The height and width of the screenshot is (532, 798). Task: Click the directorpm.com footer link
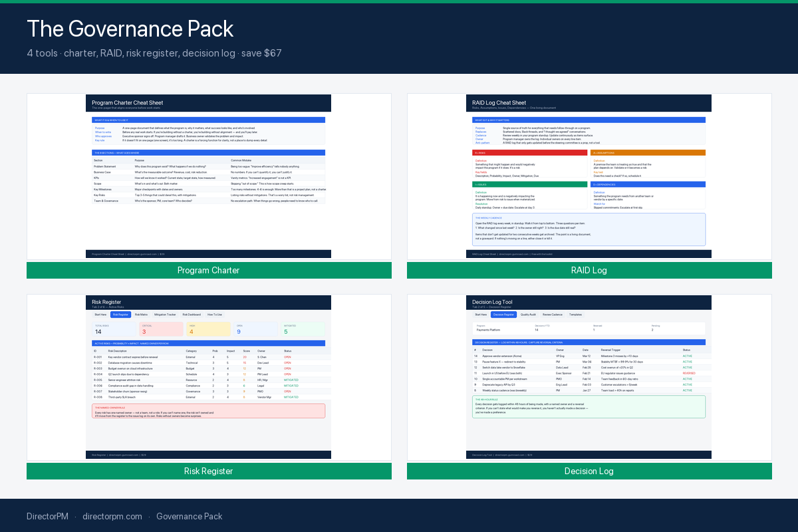tap(112, 516)
